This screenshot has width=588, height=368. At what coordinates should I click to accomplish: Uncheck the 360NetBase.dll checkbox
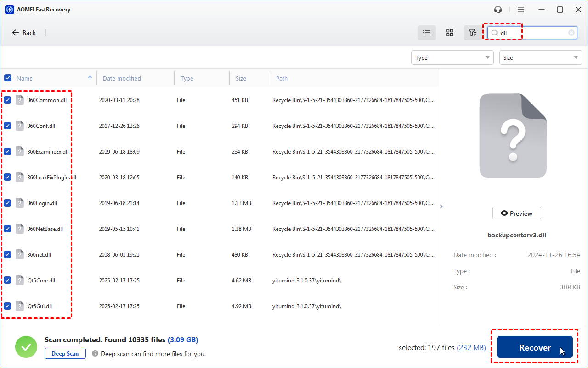point(8,229)
